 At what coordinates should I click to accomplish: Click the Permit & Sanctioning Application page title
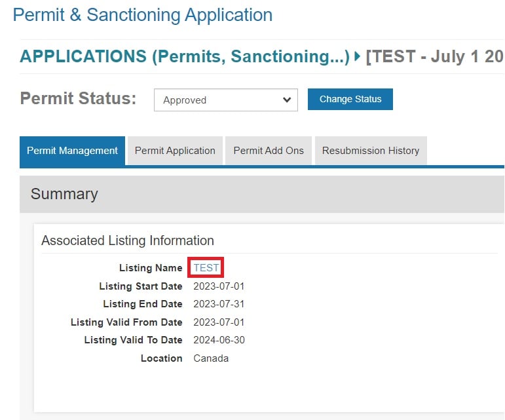(143, 15)
